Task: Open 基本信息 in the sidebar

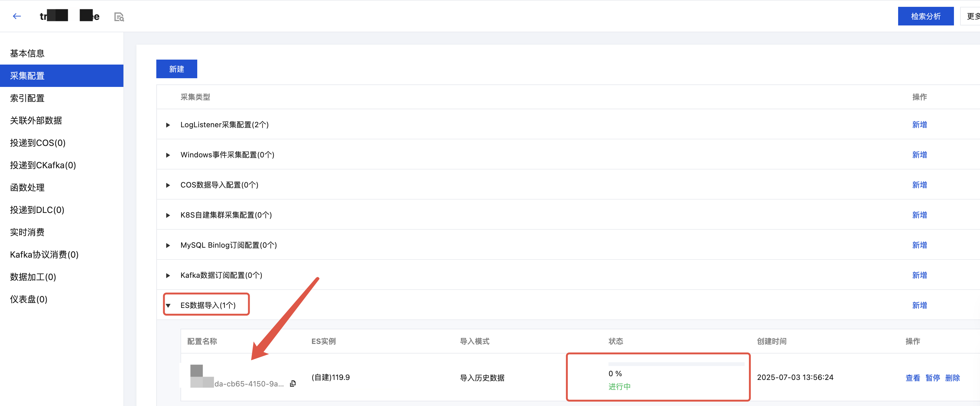Action: pyautogui.click(x=27, y=53)
